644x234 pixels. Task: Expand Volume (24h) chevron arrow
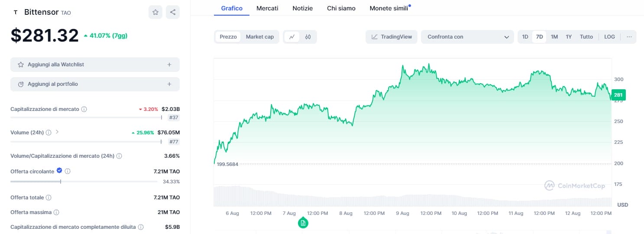(x=57, y=132)
